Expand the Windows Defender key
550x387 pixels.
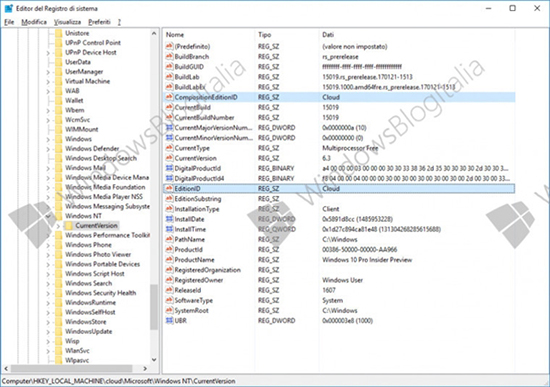coord(48,149)
